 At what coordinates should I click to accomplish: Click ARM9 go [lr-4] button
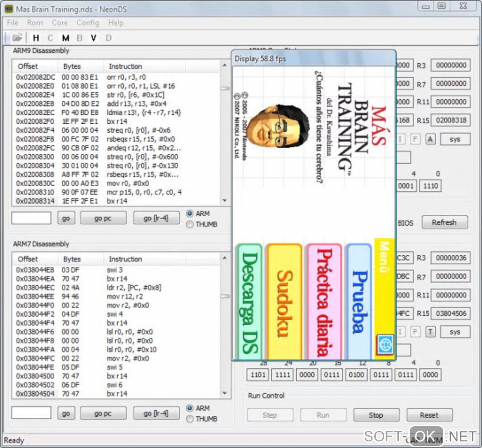click(156, 218)
